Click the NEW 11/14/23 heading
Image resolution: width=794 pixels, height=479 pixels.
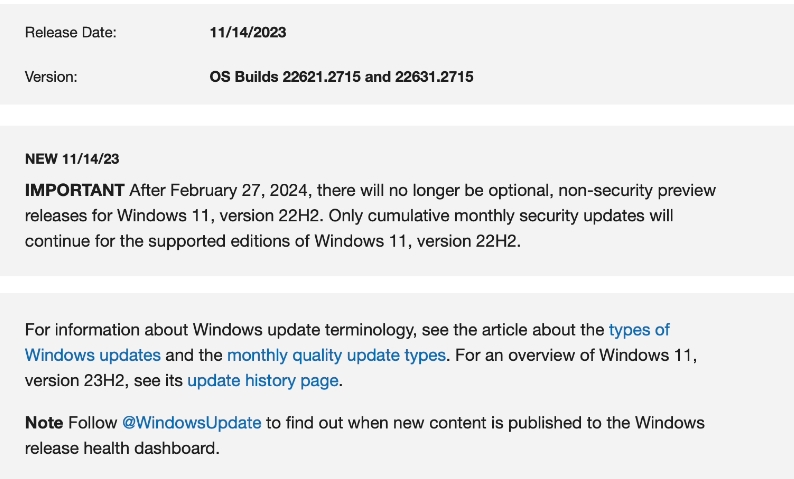pyautogui.click(x=72, y=159)
